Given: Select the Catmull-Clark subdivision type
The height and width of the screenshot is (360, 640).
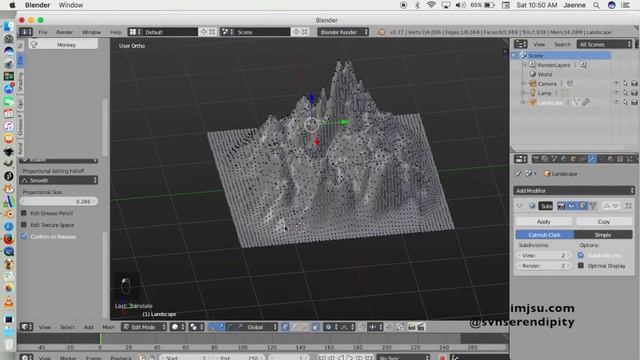Looking at the screenshot, I should pyautogui.click(x=544, y=235).
